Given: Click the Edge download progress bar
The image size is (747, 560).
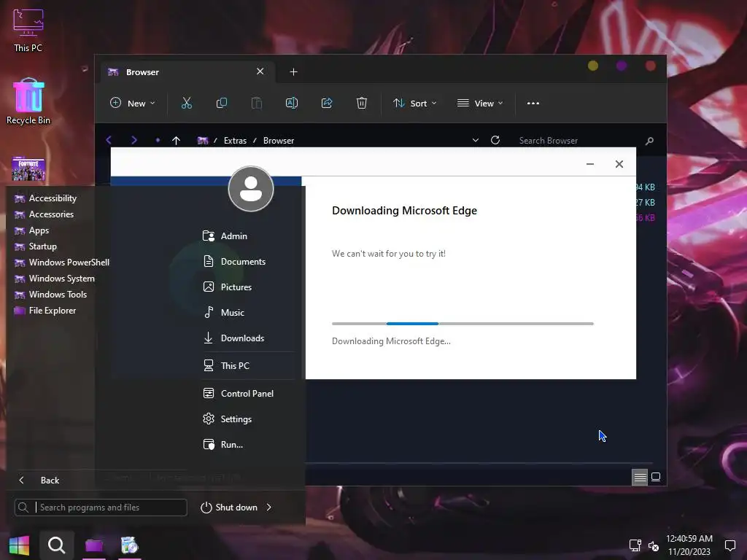Looking at the screenshot, I should (462, 324).
